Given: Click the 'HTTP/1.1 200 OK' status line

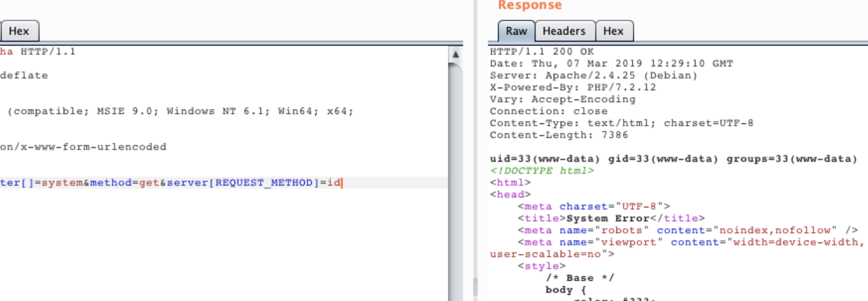Looking at the screenshot, I should (x=542, y=51).
